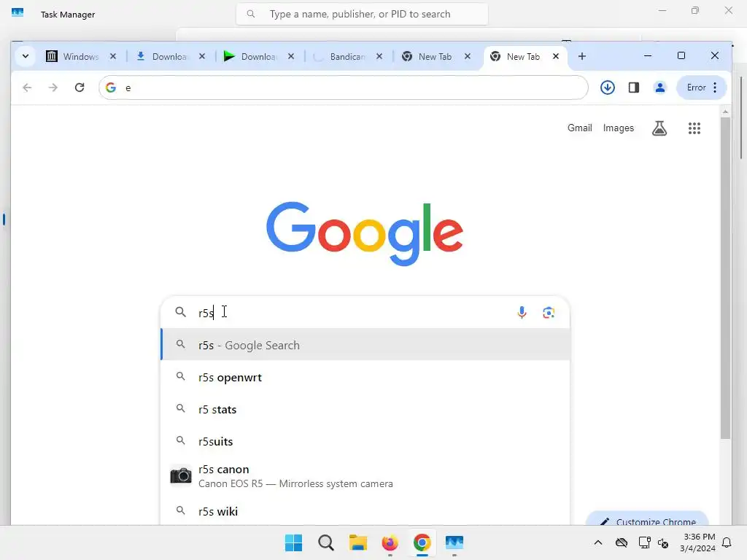Image resolution: width=747 pixels, height=560 pixels.
Task: Go forward with the forward arrow
Action: tap(53, 87)
